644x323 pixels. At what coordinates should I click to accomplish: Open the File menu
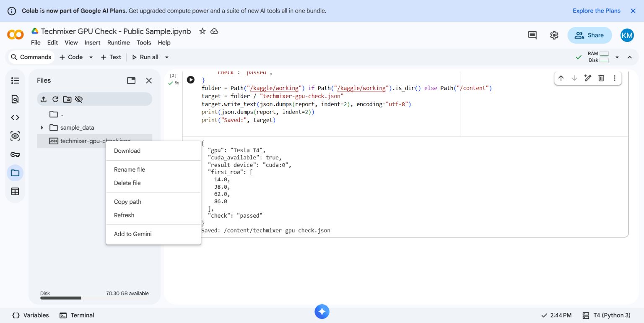click(36, 42)
